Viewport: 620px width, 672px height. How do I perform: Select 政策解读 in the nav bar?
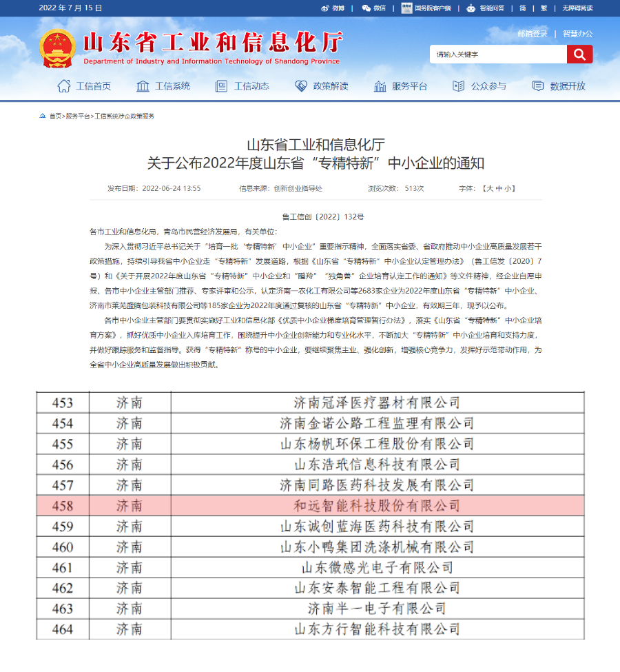pos(321,86)
